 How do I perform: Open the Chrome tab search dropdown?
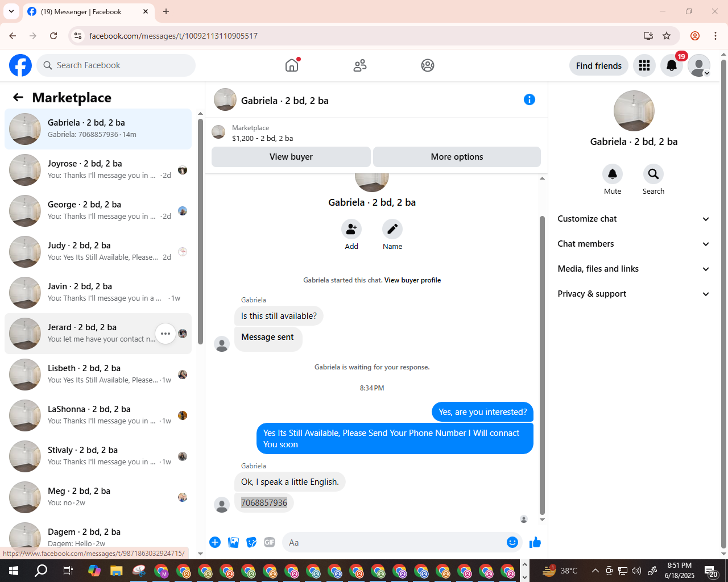click(x=11, y=11)
